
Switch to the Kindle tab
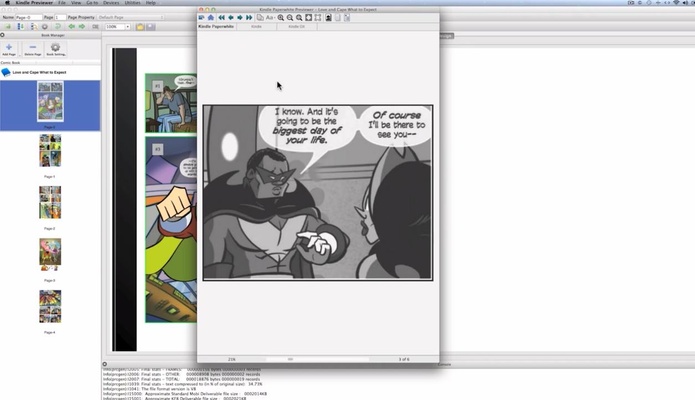coord(256,27)
